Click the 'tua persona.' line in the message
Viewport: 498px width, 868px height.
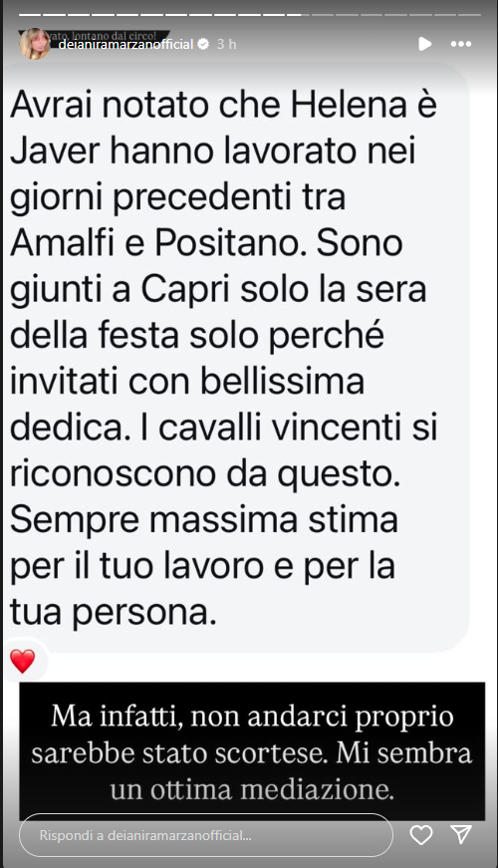pos(114,612)
